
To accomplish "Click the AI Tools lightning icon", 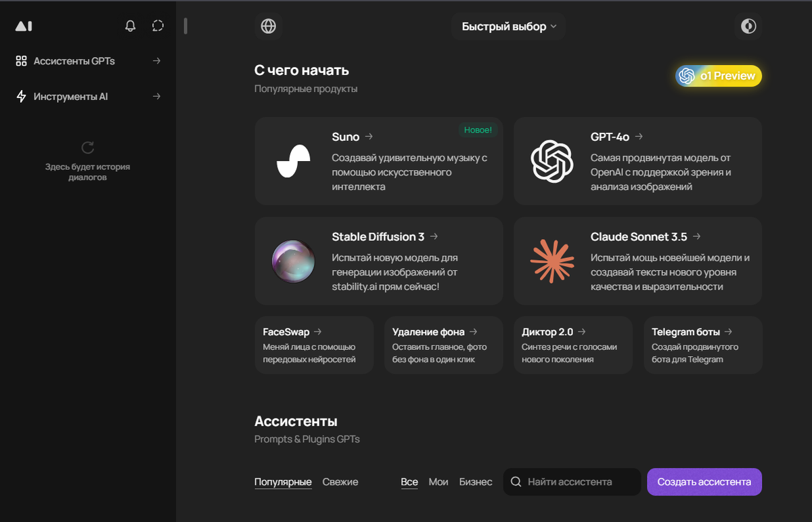I will 21,97.
